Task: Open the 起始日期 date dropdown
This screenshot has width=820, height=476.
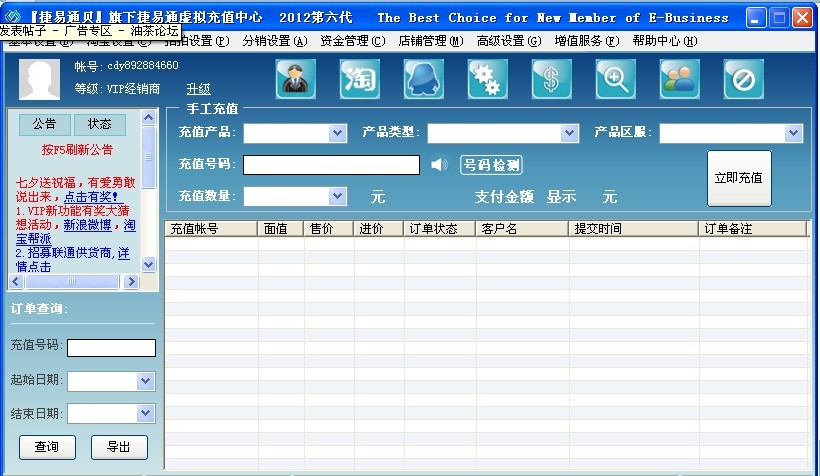Action: point(145,381)
